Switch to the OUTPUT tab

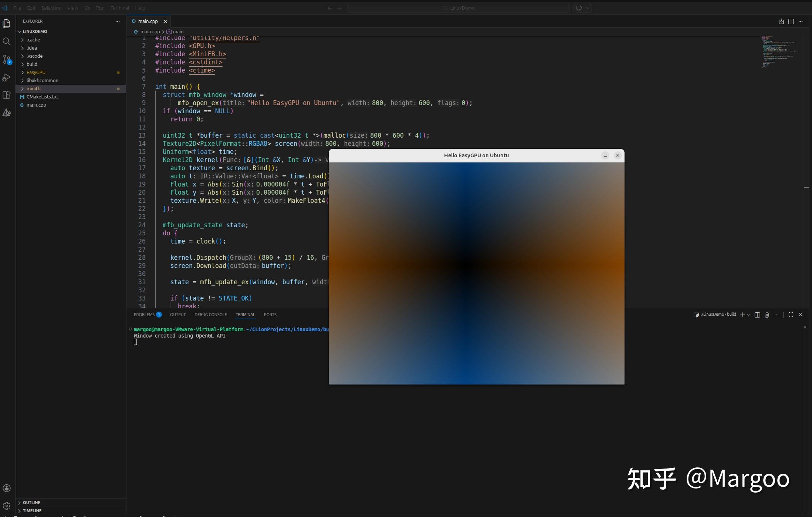(x=178, y=315)
